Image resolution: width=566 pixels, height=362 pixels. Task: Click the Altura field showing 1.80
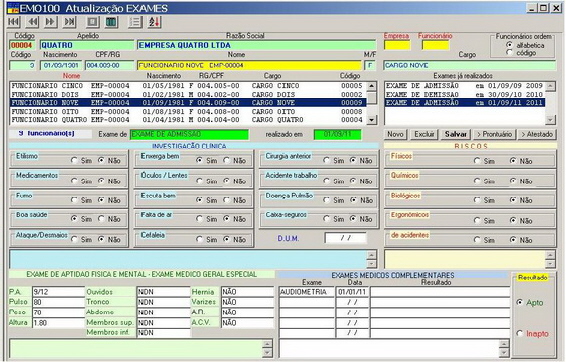(x=58, y=322)
